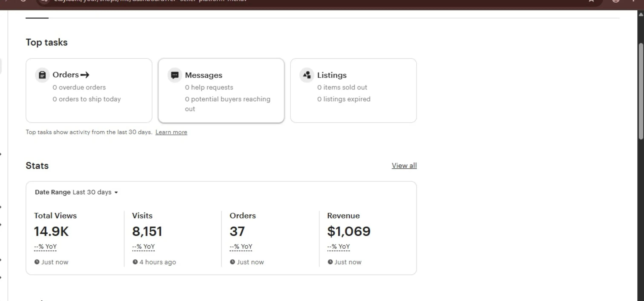
Task: Open the Listings task card heading
Action: 332,75
